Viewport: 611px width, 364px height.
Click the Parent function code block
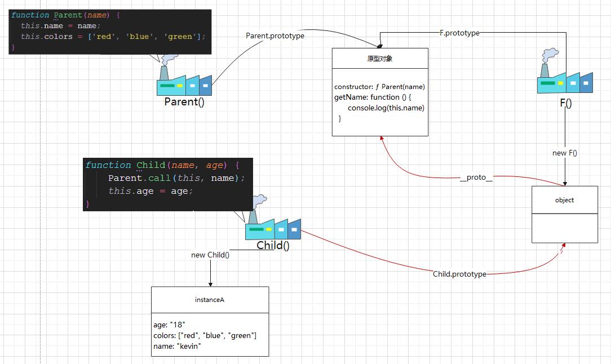[x=110, y=32]
